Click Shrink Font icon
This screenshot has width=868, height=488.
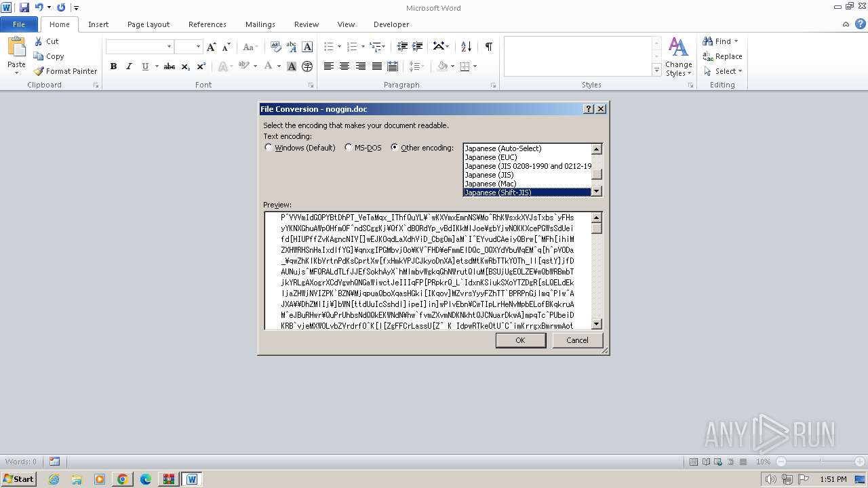tap(226, 47)
